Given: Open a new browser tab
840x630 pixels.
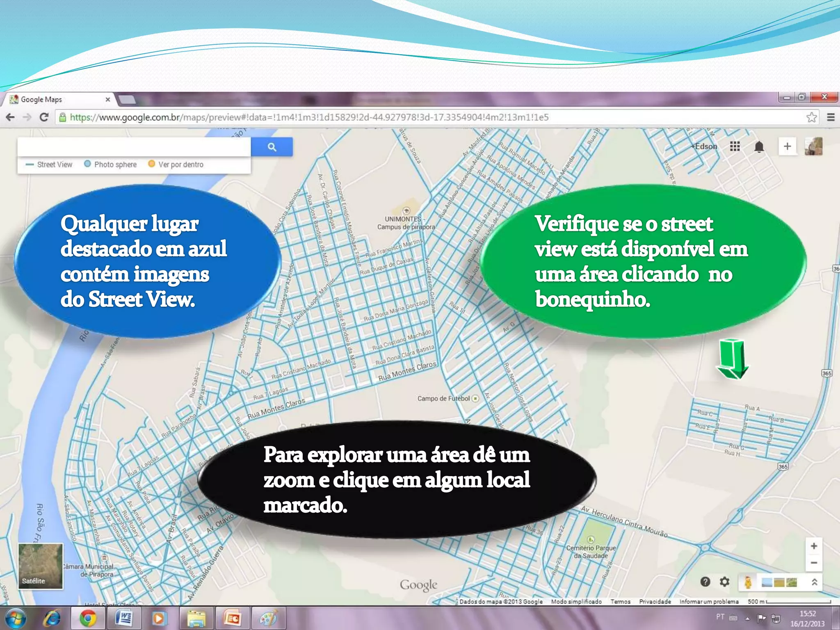Looking at the screenshot, I should tap(127, 100).
